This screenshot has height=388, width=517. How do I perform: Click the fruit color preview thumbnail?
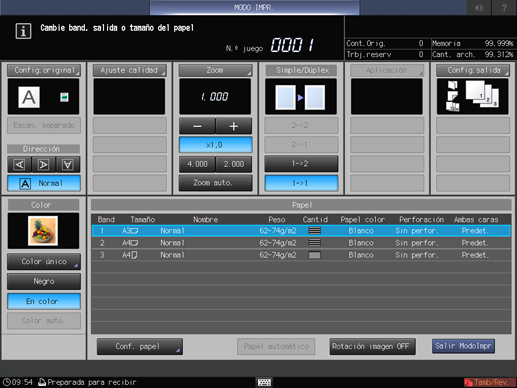[x=43, y=231]
